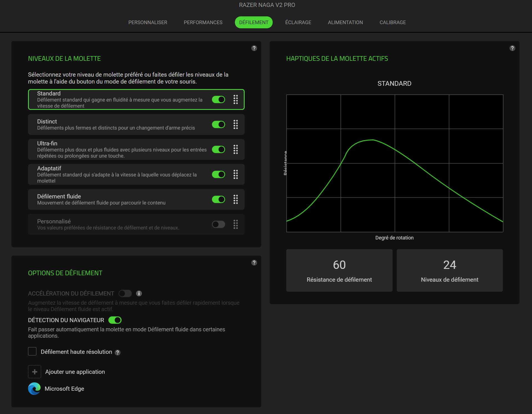532x414 pixels.
Task: Enable Accélération du défilement toggle
Action: coord(125,293)
